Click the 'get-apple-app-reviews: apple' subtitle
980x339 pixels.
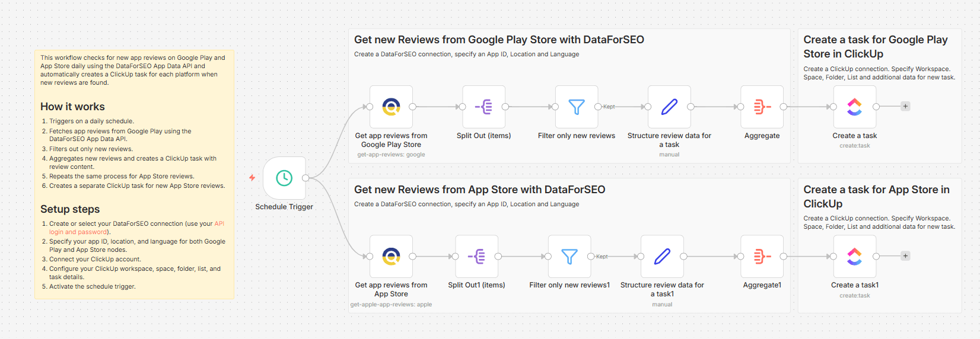point(391,305)
